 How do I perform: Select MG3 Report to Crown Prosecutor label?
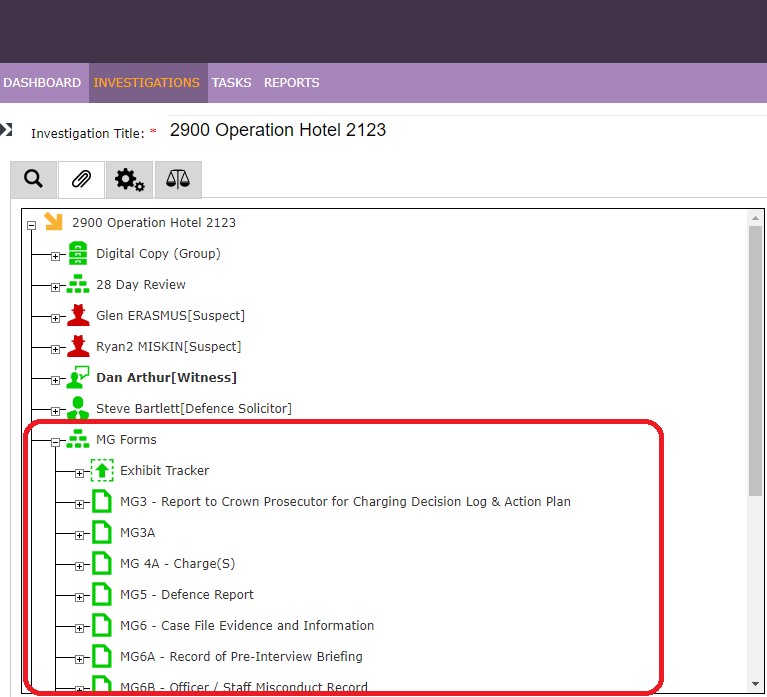pyautogui.click(x=345, y=501)
